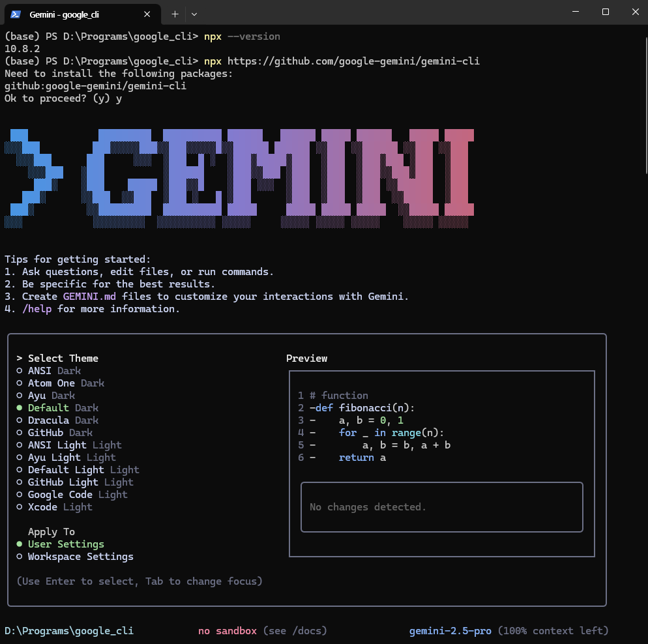The image size is (648, 644).
Task: Click the vertical scrollbar thumb
Action: click(646, 106)
